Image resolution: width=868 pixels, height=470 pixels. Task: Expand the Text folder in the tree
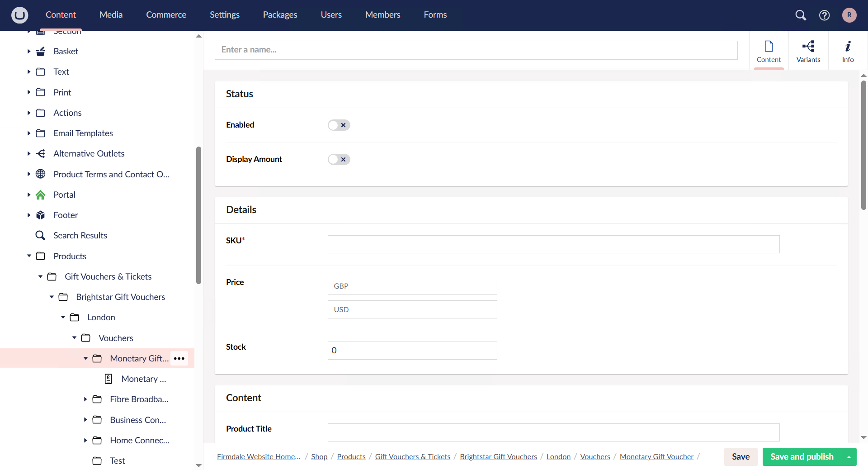point(28,71)
